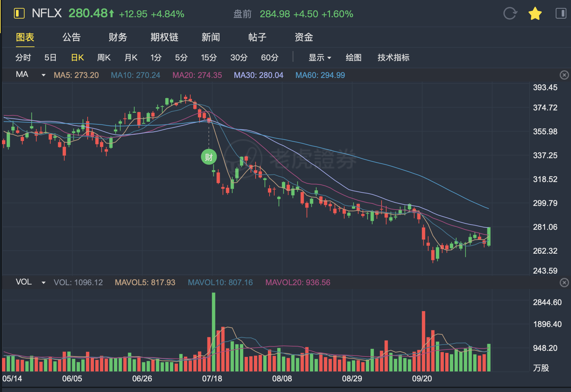
Task: Click the MA20: 274.35 legend
Action: pyautogui.click(x=197, y=75)
